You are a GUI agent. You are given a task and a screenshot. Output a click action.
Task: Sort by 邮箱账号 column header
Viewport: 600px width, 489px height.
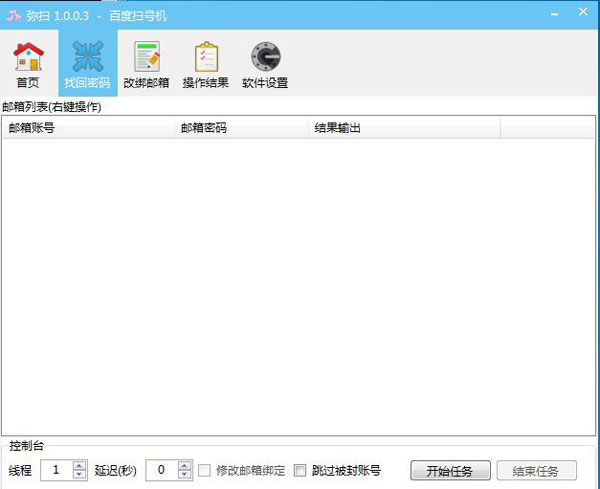pos(88,128)
